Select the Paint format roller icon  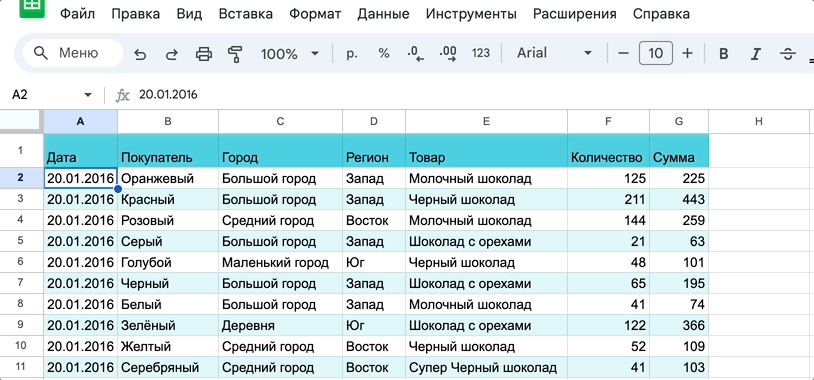coord(235,53)
